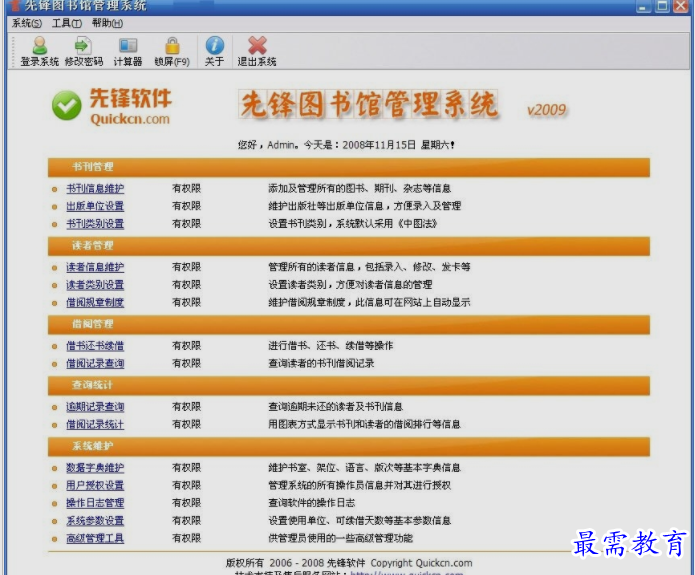
Task: Click description 查询软件的操作日志
Action: (312, 503)
